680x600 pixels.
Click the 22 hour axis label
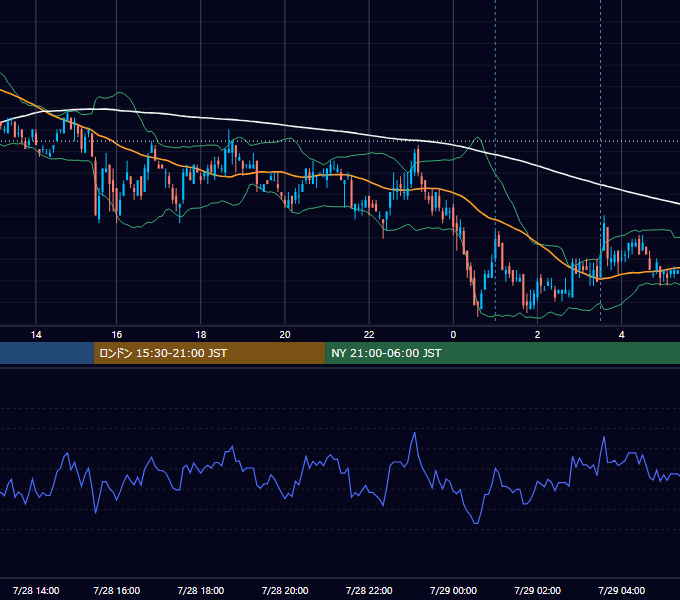pyautogui.click(x=369, y=335)
